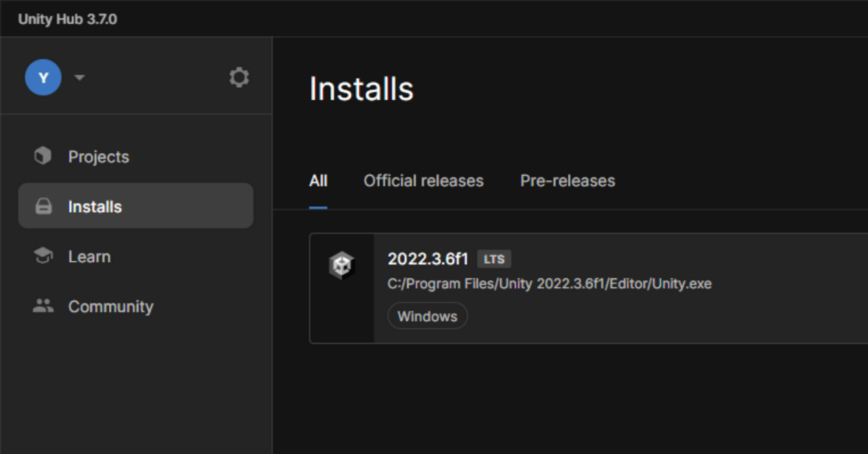Go to the Learn section label
Viewport: 868px width, 454px height.
coord(90,257)
